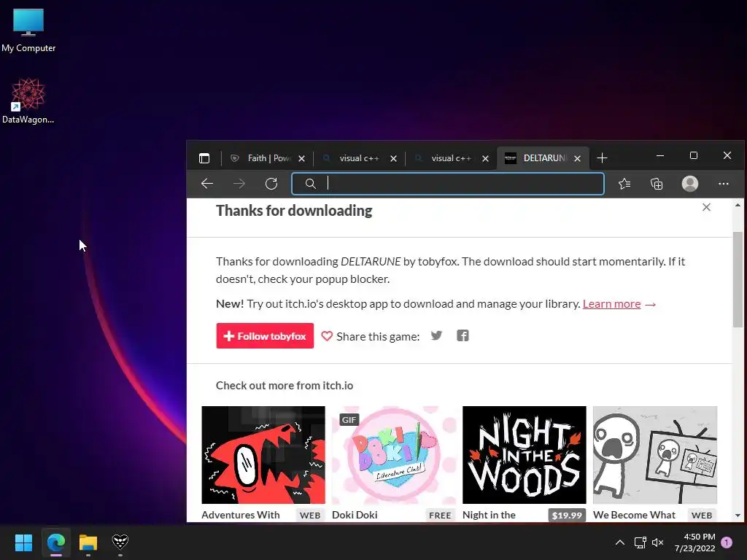
Task: Open the My Computer desktop icon
Action: coord(28,30)
